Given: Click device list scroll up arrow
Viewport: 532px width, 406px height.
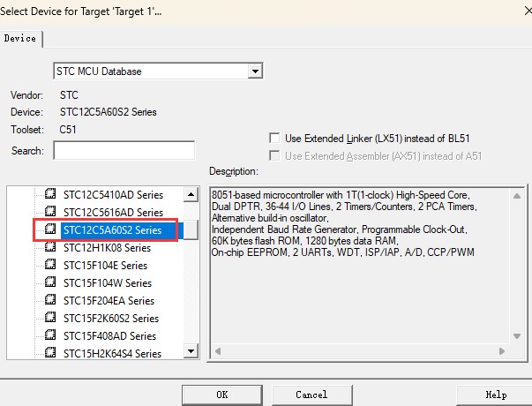Looking at the screenshot, I should 191,194.
